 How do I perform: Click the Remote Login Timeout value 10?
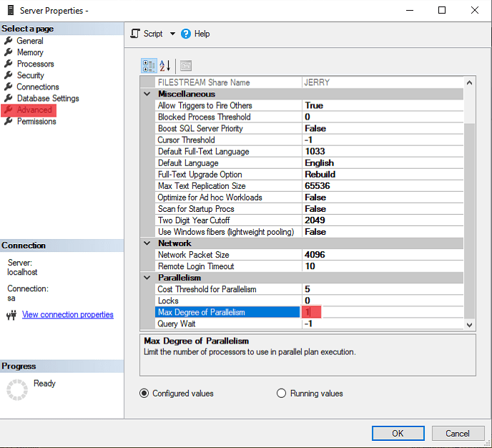click(310, 266)
